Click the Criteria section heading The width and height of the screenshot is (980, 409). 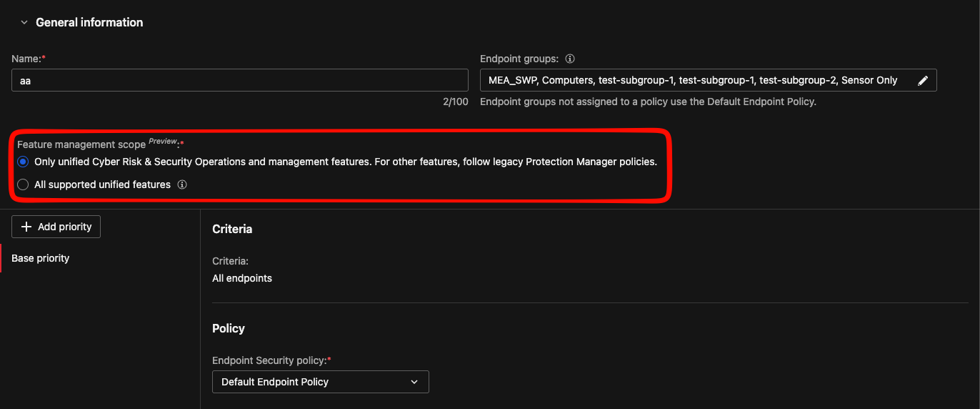pyautogui.click(x=232, y=229)
